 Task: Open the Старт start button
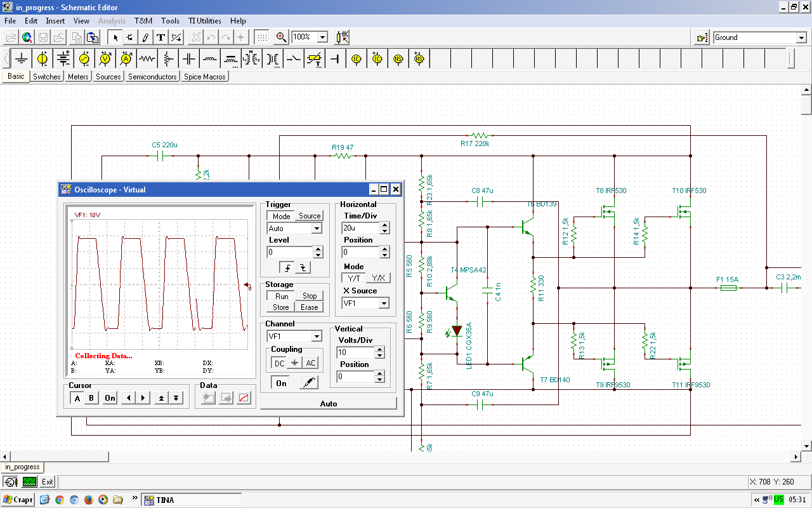click(18, 500)
